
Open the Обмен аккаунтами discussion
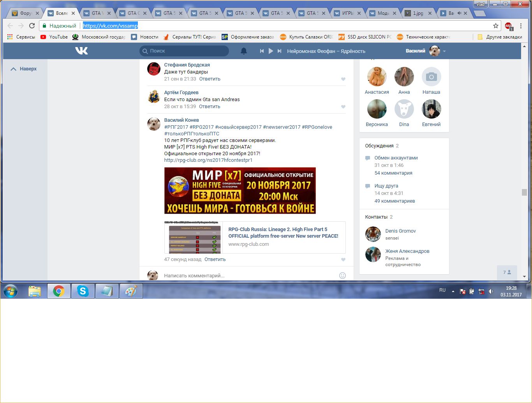tap(396, 158)
